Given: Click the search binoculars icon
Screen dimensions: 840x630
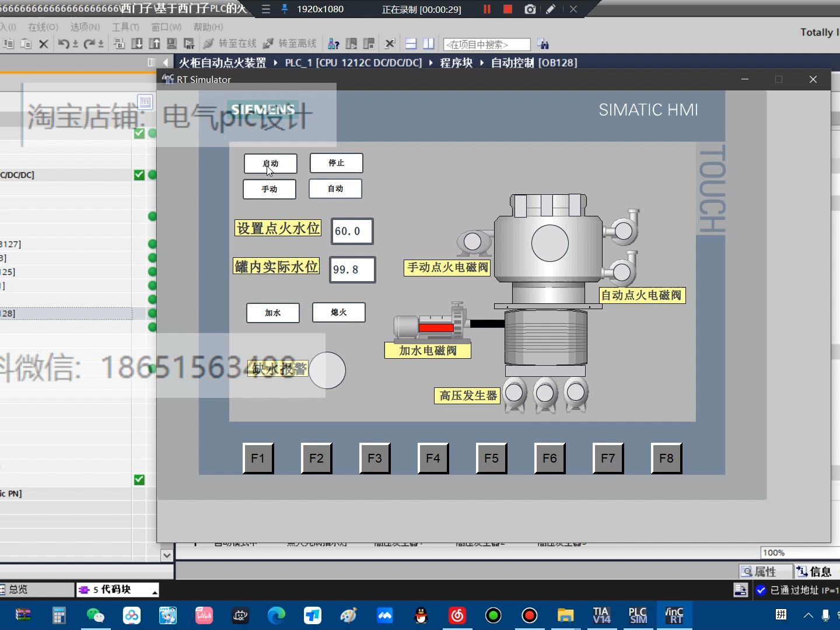Looking at the screenshot, I should pos(543,44).
